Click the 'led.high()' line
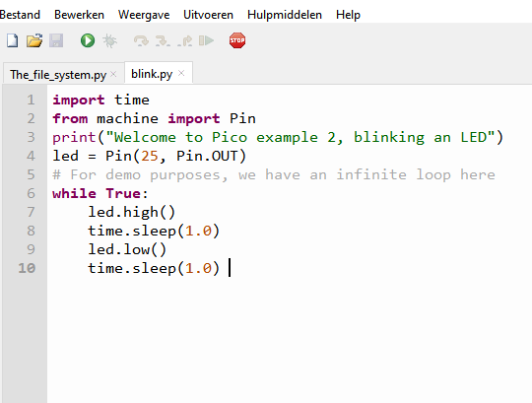 click(x=132, y=213)
